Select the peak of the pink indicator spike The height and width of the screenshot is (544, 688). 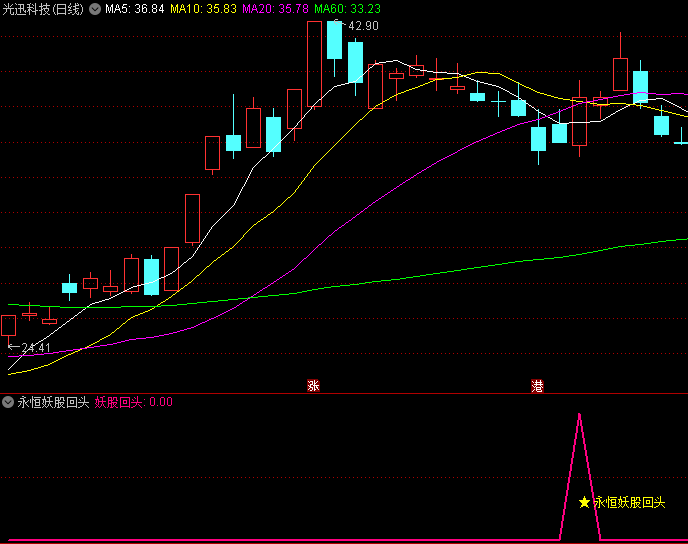[x=580, y=415]
